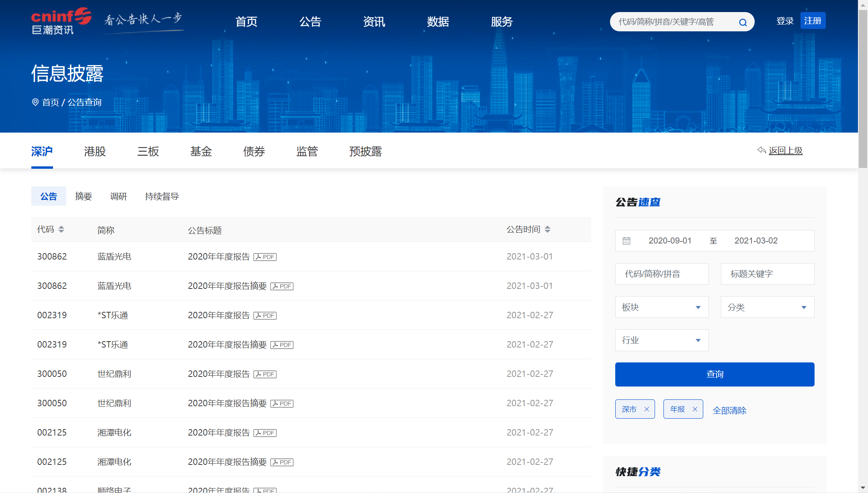Sort by 代码 column arrows

point(61,229)
